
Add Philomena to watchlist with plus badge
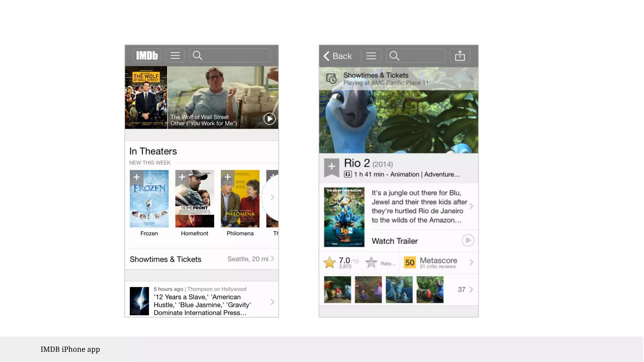(228, 177)
